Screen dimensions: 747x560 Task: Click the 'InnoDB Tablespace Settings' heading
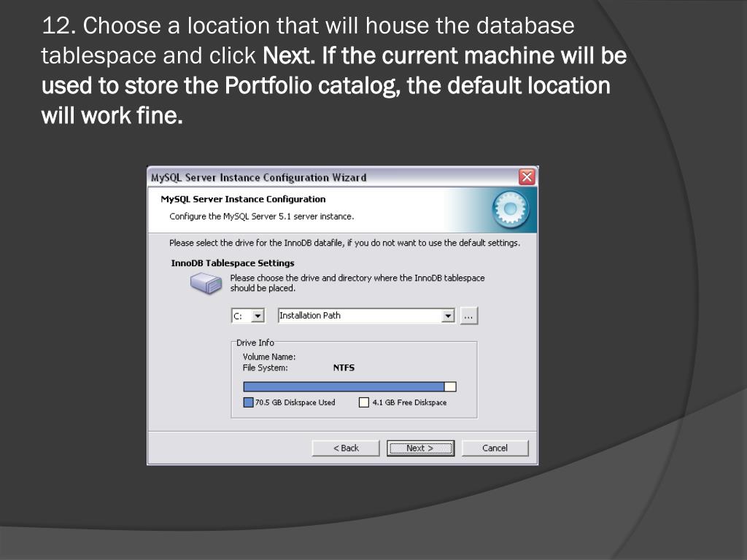tap(233, 262)
